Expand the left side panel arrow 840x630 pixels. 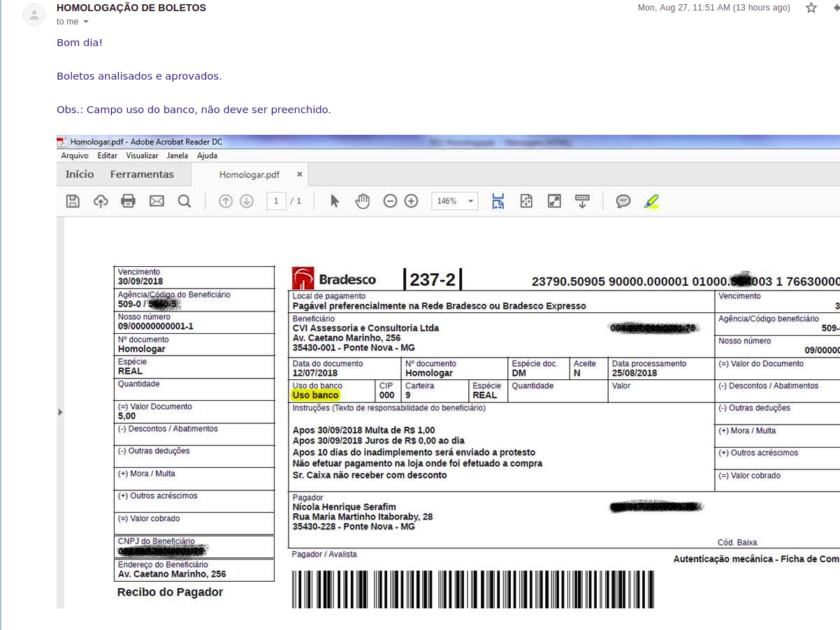60,413
